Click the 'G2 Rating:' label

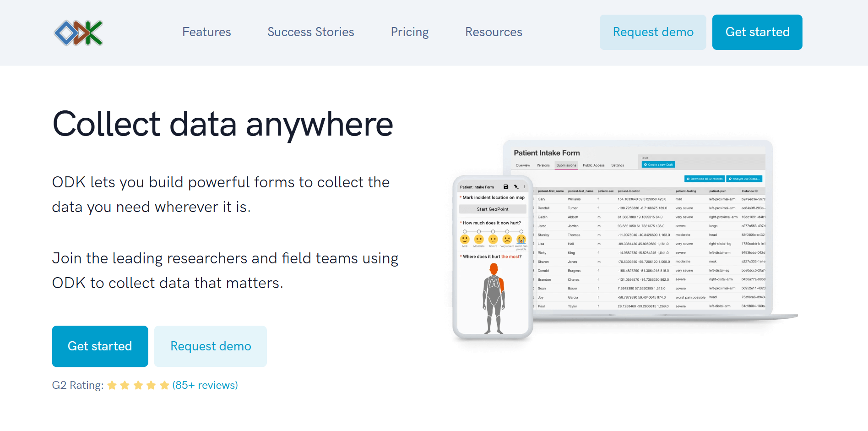(x=78, y=385)
